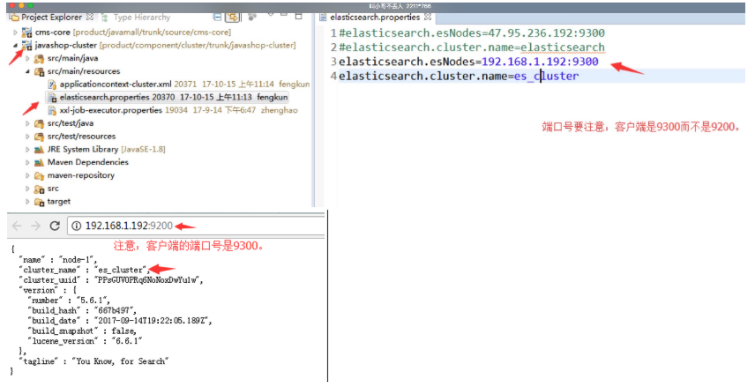748x382 pixels.
Task: Click Collapse All icon in Project Explorer
Action: coord(217,17)
